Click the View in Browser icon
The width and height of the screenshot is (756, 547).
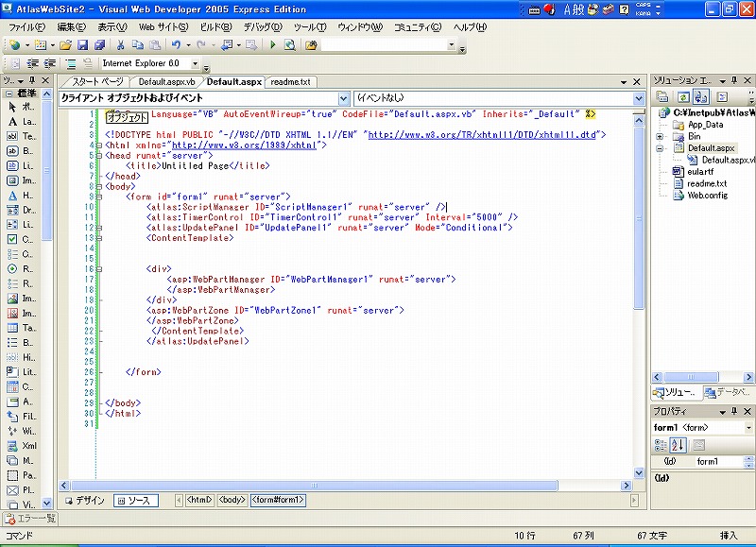[x=290, y=45]
